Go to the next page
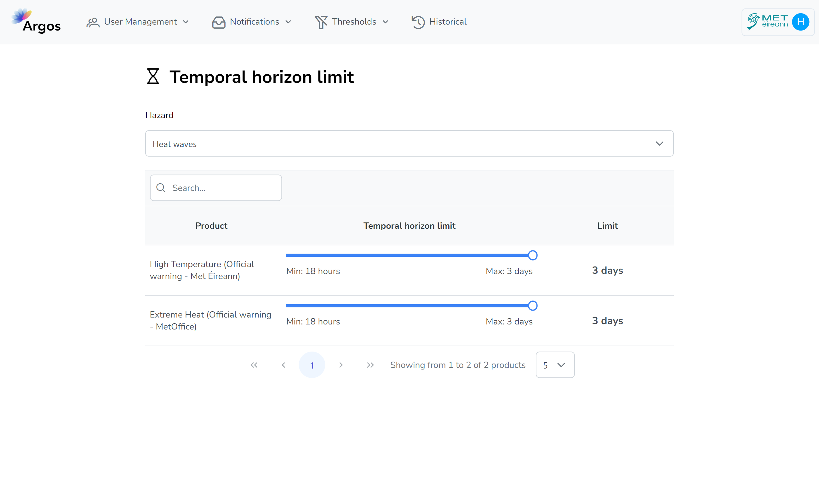Screen dimensions: 819x504 coord(341,365)
